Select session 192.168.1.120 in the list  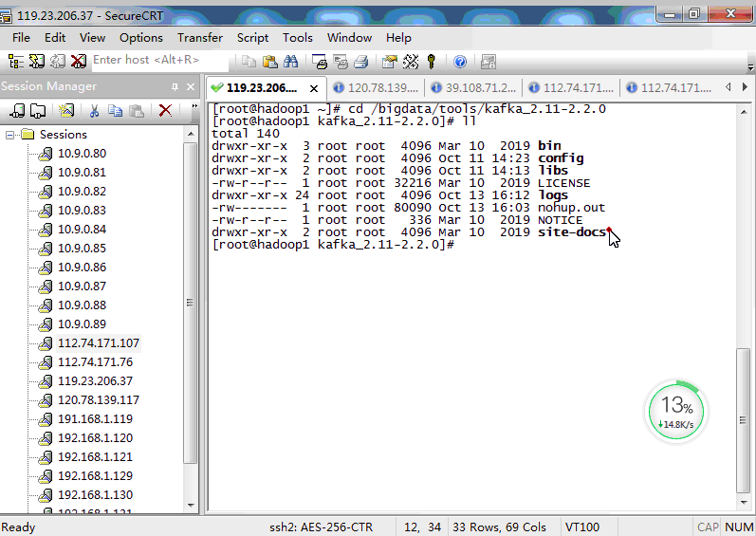(x=95, y=438)
